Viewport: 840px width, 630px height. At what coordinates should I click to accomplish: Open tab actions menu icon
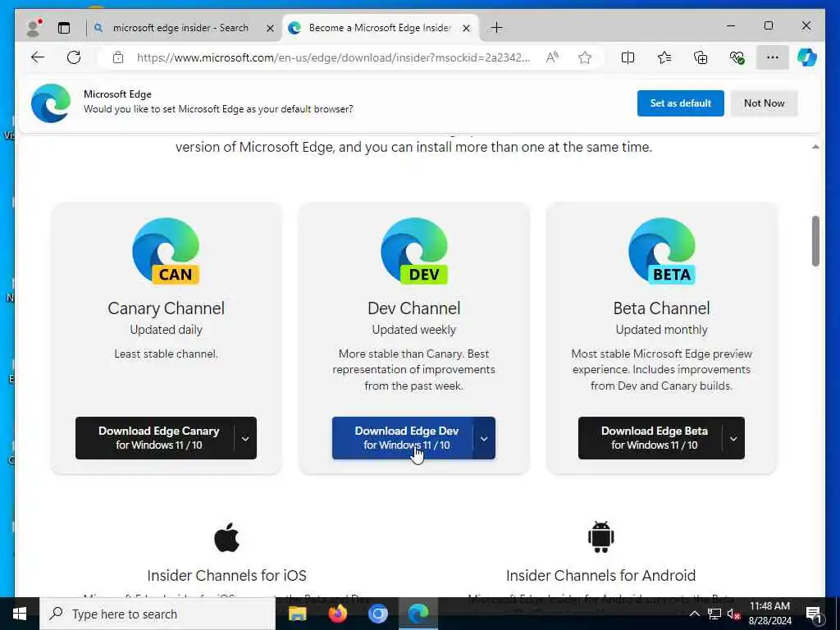click(64, 28)
